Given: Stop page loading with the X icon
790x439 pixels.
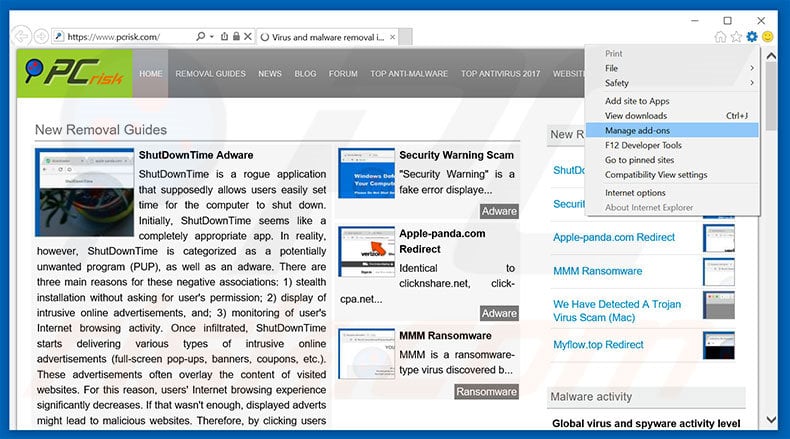Looking at the screenshot, I should (x=248, y=36).
